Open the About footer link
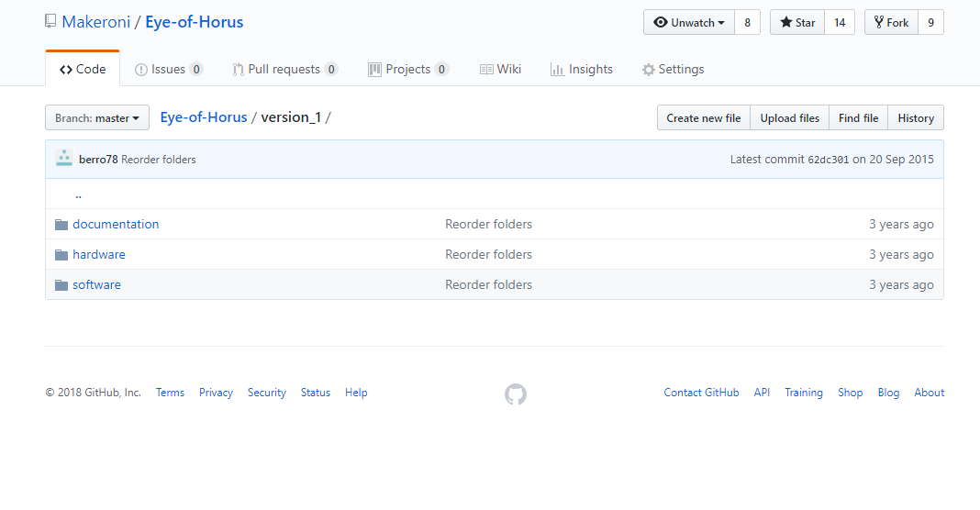 click(930, 393)
